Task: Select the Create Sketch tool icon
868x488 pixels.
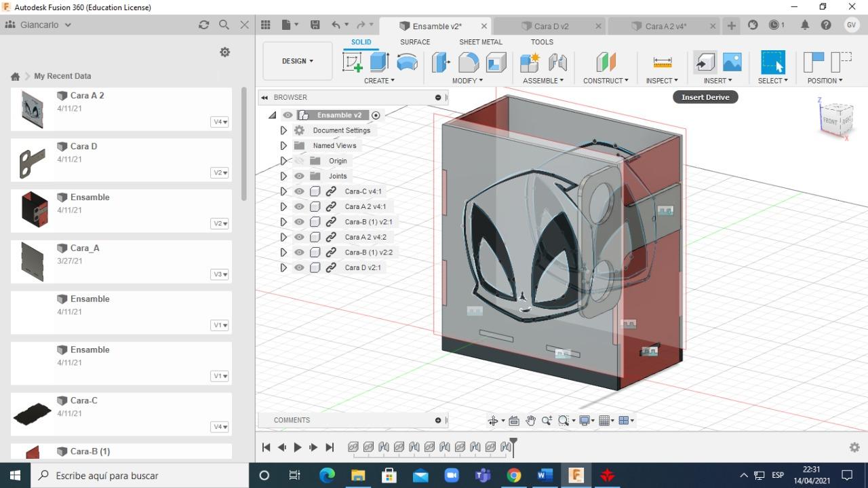Action: tap(353, 62)
